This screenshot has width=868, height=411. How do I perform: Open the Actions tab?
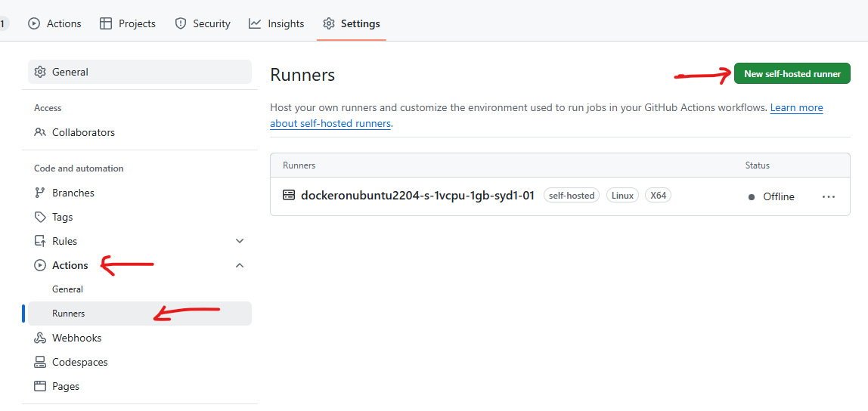(x=54, y=23)
